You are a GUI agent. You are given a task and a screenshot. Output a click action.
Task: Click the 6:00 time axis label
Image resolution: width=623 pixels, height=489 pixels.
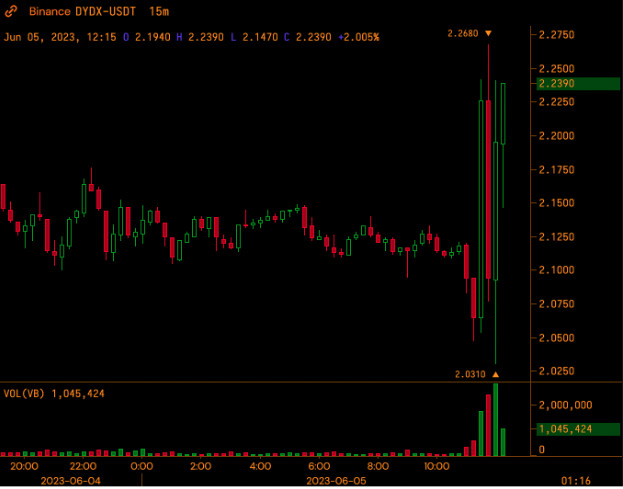click(319, 466)
